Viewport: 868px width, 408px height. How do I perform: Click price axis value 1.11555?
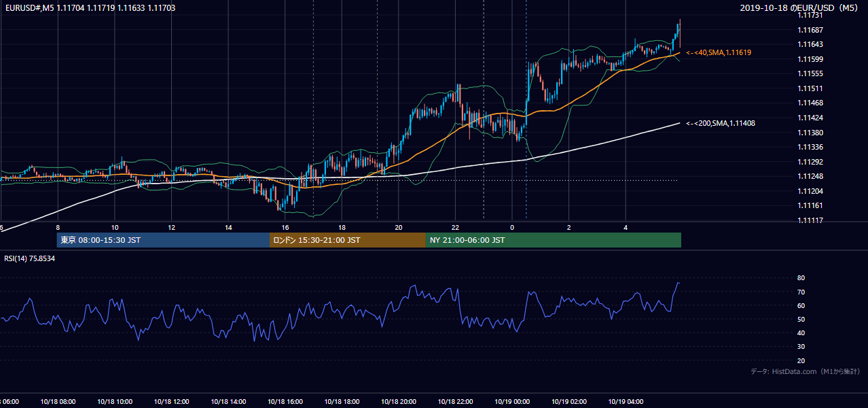[810, 73]
